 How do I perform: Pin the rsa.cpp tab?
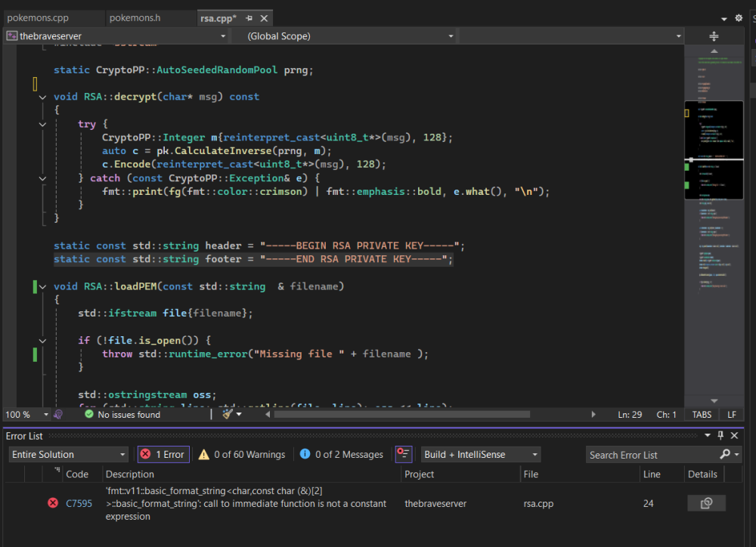point(249,18)
